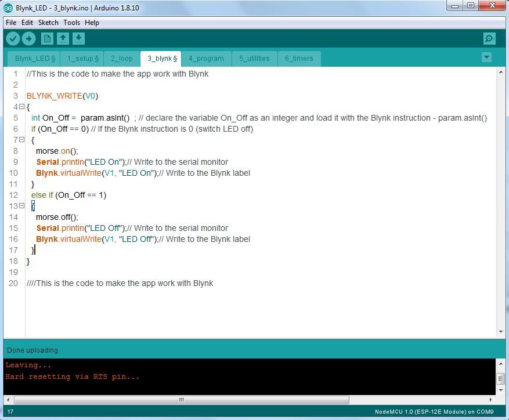Click the BLYNK_WRITE text on line 3
This screenshot has height=420, width=509.
(54, 96)
